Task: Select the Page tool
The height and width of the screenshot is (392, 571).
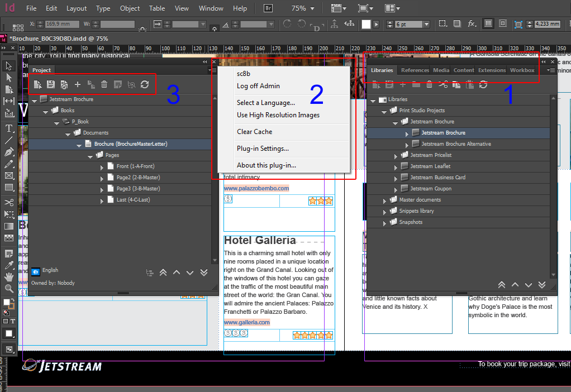Action: (x=9, y=89)
